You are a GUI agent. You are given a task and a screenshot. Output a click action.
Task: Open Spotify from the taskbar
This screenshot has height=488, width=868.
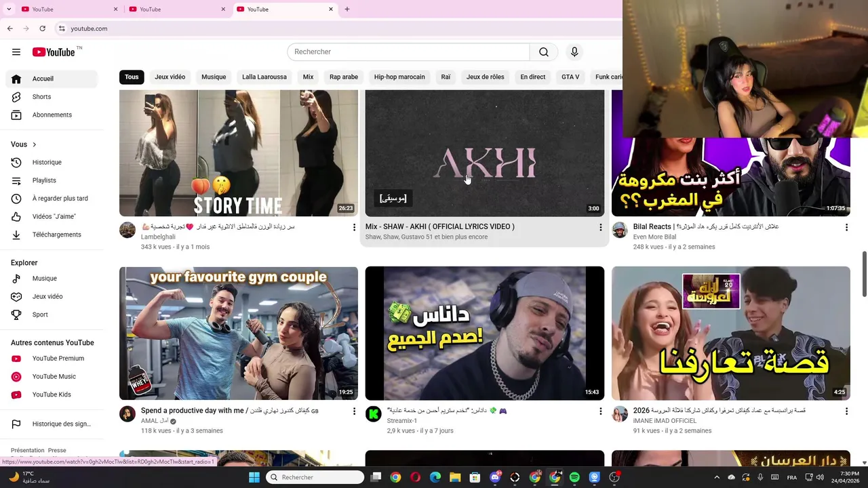574,477
